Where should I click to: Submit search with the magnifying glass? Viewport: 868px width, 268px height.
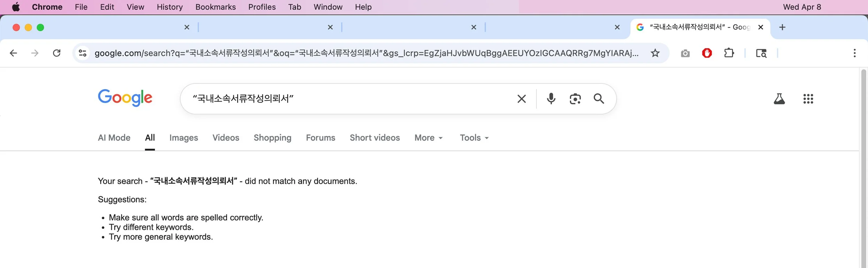599,99
